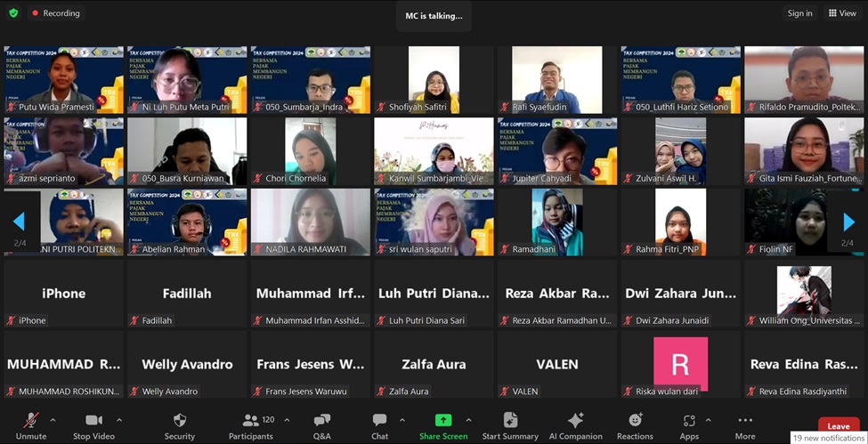Expand the Share Screen options arrow
The width and height of the screenshot is (868, 444).
468,420
